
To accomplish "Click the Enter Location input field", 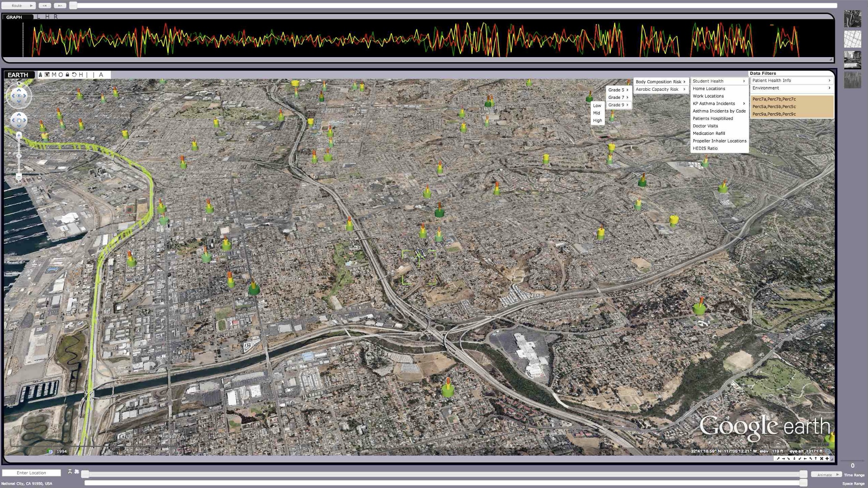I will click(x=31, y=473).
